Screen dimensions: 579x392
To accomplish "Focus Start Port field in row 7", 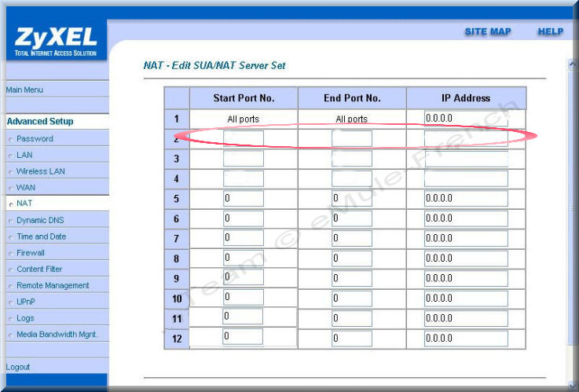I will point(244,239).
